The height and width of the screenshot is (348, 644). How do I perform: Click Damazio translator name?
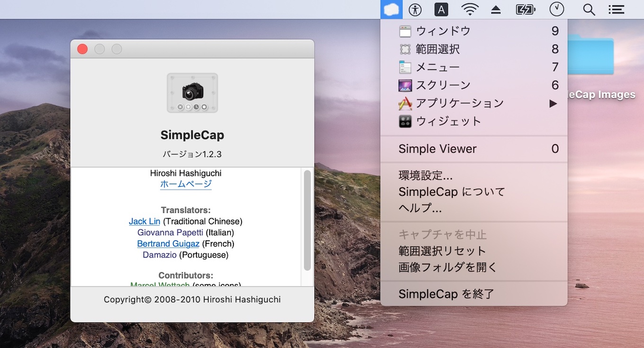[160, 255]
